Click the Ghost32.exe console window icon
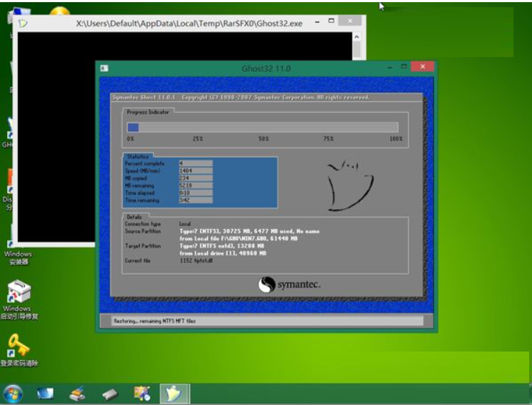Image resolution: width=532 pixels, height=405 pixels. (24, 23)
